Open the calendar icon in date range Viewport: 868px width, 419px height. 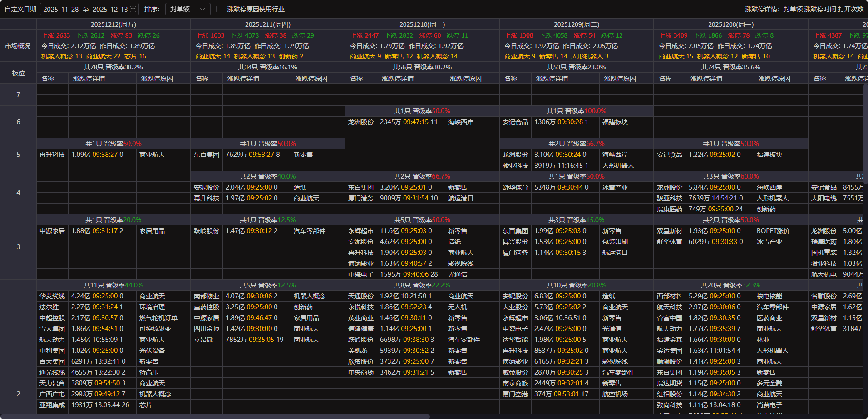(x=133, y=9)
